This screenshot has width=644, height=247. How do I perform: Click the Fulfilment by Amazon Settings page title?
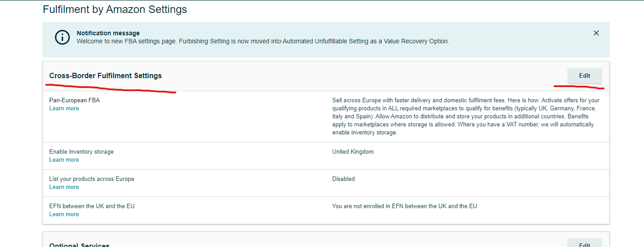tap(115, 9)
